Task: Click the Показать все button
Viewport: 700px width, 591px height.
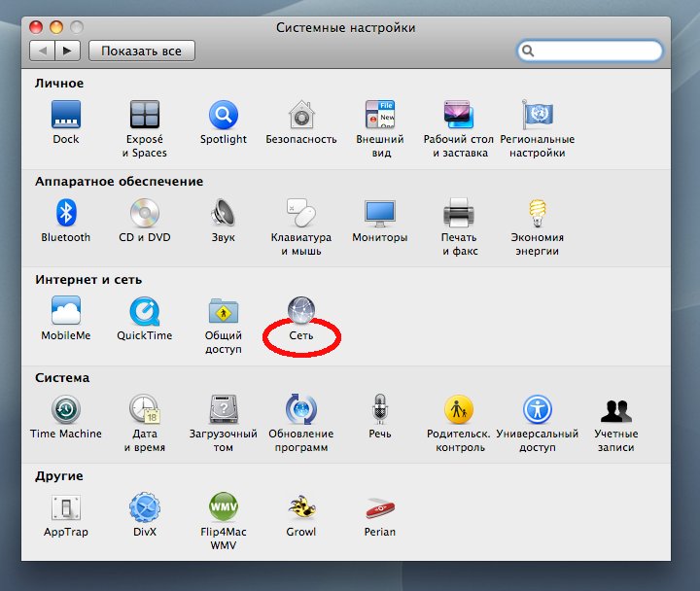Action: [x=142, y=51]
